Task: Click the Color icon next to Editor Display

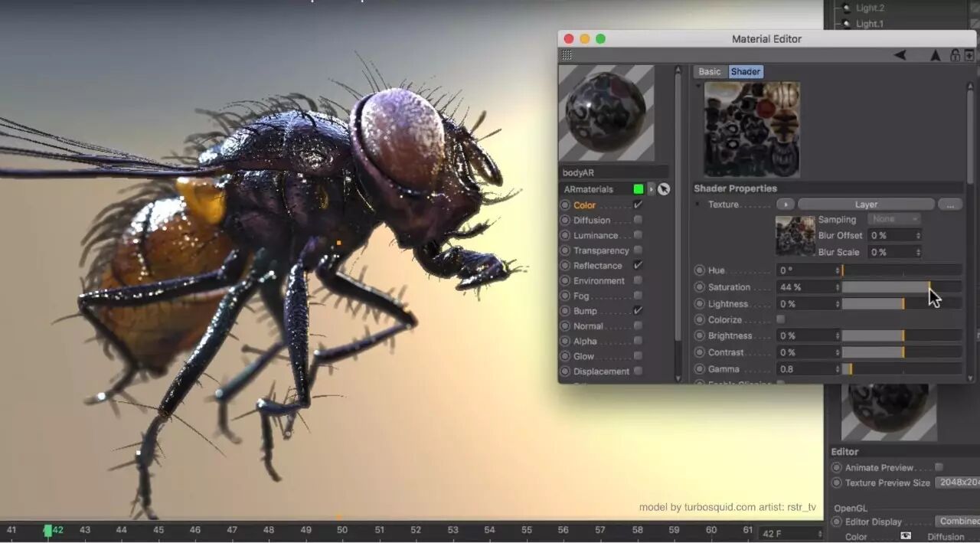Action: 906,536
